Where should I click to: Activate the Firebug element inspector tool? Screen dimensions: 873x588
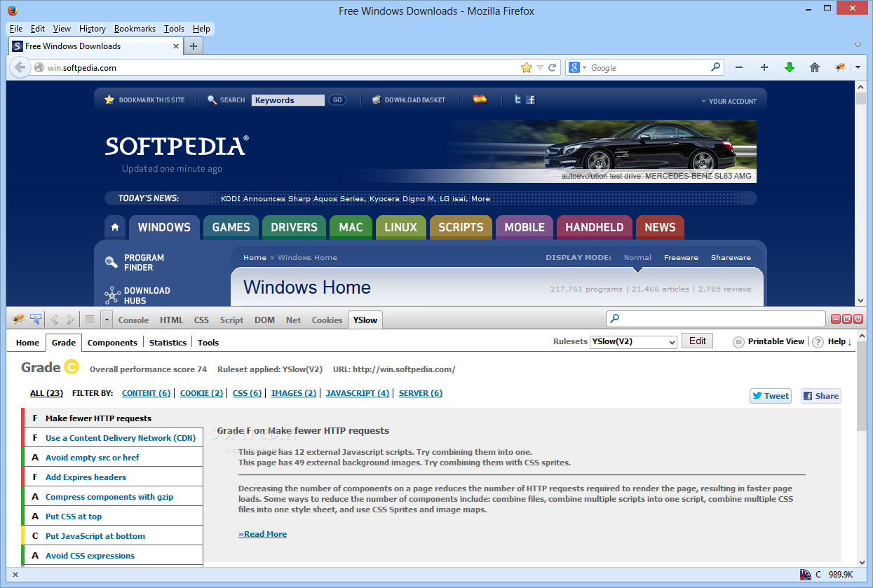(x=36, y=320)
